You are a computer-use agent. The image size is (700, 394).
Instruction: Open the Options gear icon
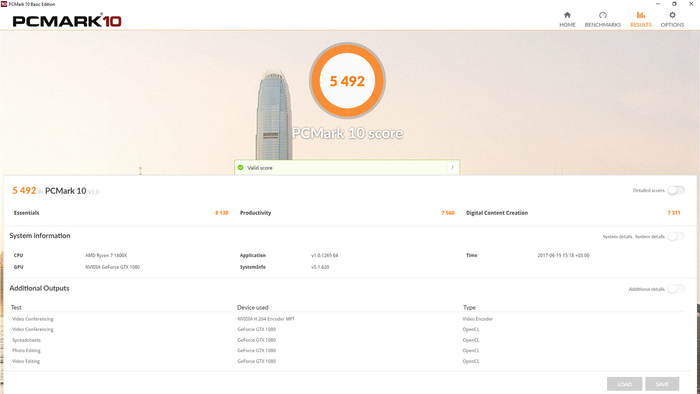click(672, 15)
